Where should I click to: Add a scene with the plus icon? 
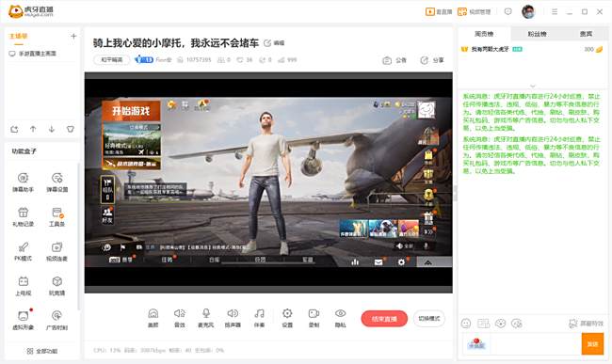coord(73,37)
